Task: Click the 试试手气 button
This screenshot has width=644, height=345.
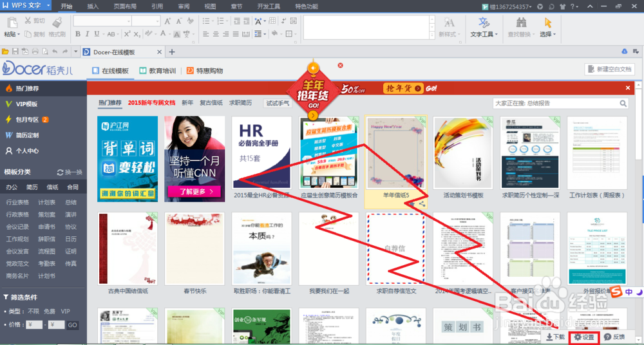Action: coord(278,103)
